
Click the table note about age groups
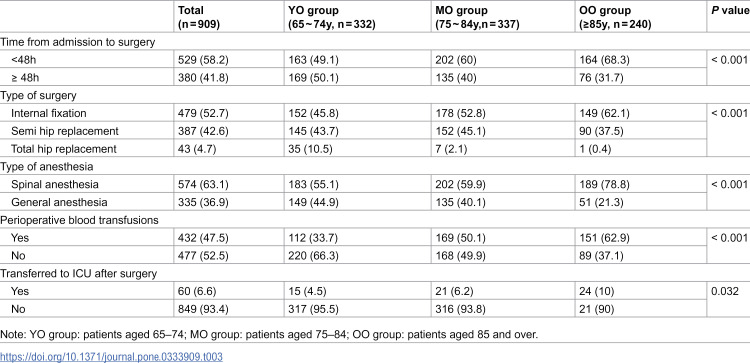(269, 335)
